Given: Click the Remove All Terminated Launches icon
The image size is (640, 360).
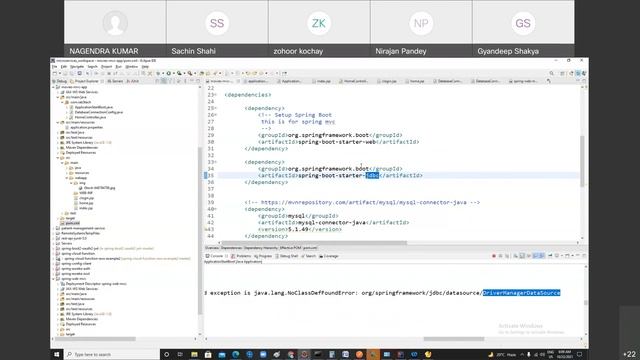Looking at the screenshot, I should (x=507, y=256).
